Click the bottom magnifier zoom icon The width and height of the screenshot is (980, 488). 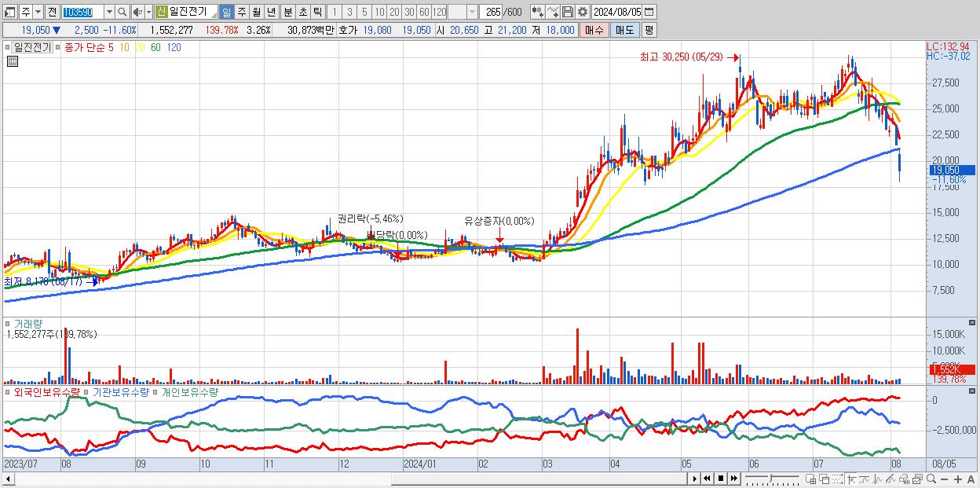point(931,479)
